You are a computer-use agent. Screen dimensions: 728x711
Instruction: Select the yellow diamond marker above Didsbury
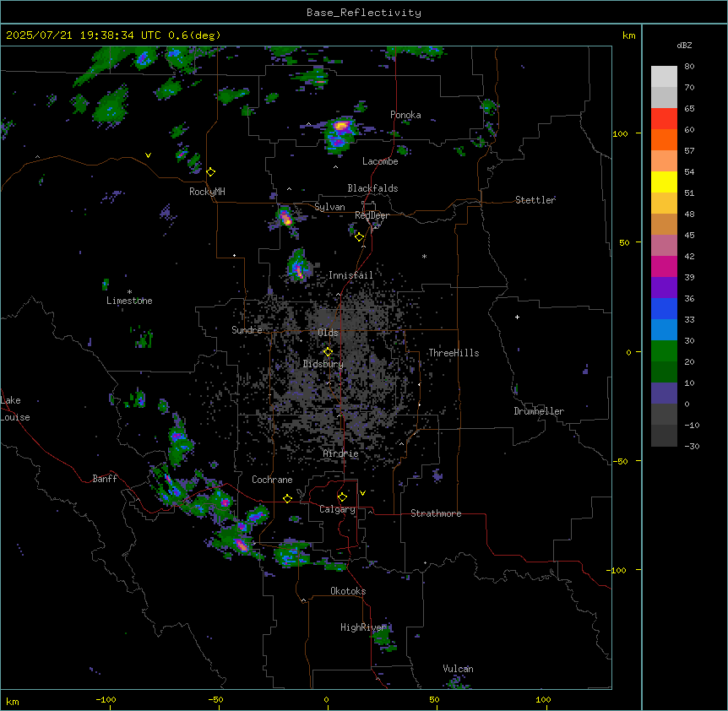tap(329, 352)
